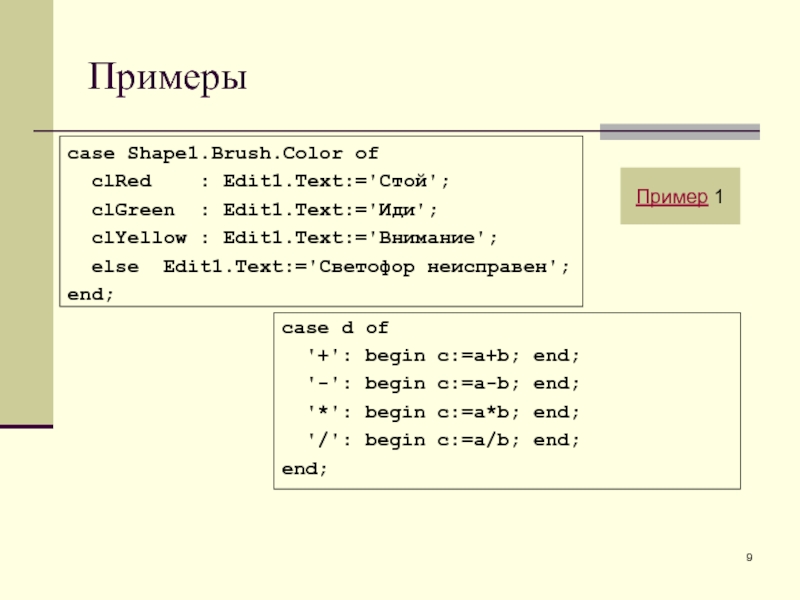Open the "Пример" hyperlink
800x600 pixels.
click(672, 197)
